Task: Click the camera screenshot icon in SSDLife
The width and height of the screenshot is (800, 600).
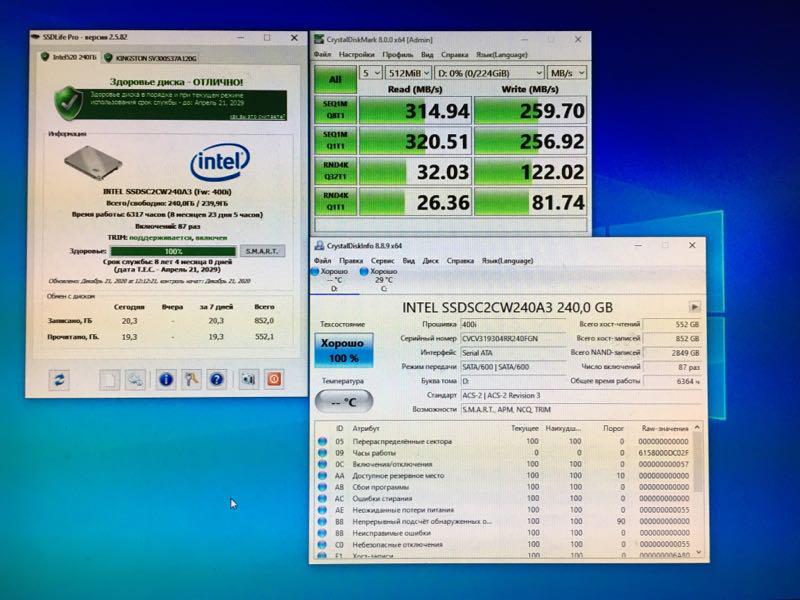Action: (x=248, y=379)
